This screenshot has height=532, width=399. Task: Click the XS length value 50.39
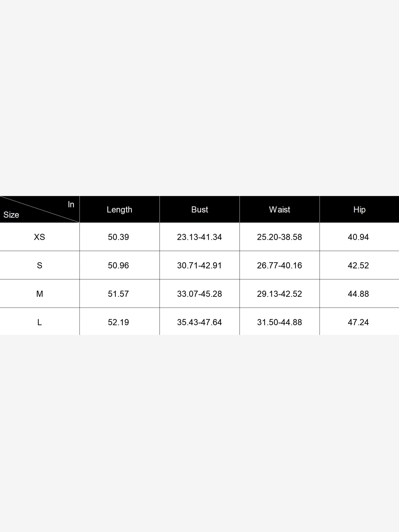pyautogui.click(x=118, y=237)
